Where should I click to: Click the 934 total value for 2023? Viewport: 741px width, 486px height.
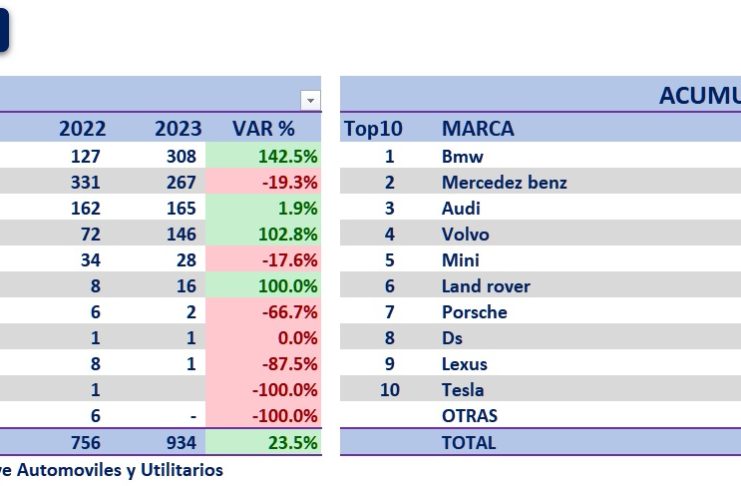click(x=180, y=442)
